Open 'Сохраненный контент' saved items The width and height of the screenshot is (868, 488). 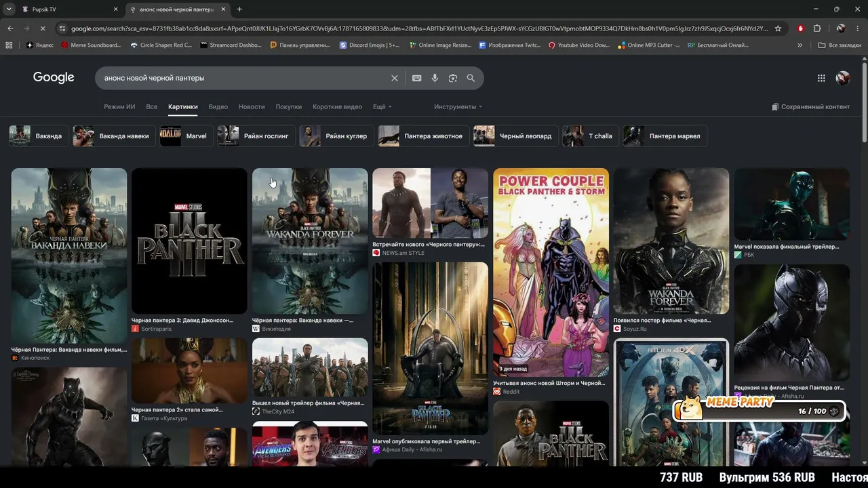[x=810, y=107]
